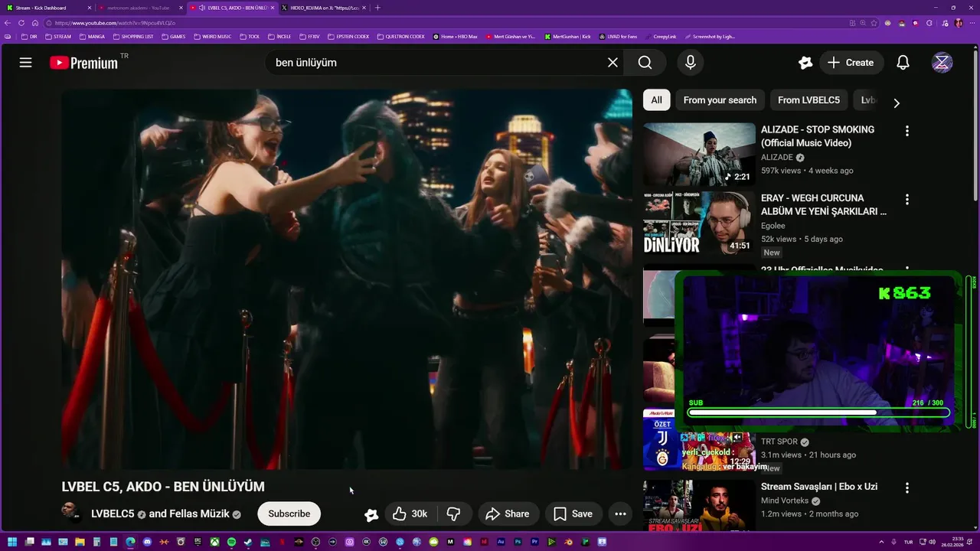
Task: Clear the search text with X
Action: click(x=612, y=63)
